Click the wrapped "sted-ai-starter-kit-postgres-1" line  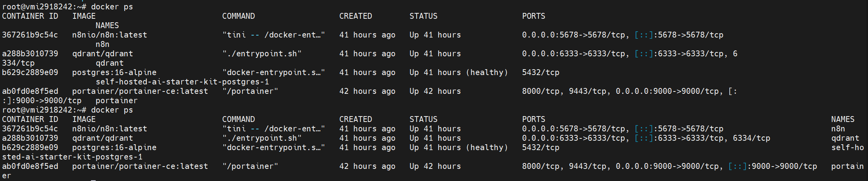[72, 157]
